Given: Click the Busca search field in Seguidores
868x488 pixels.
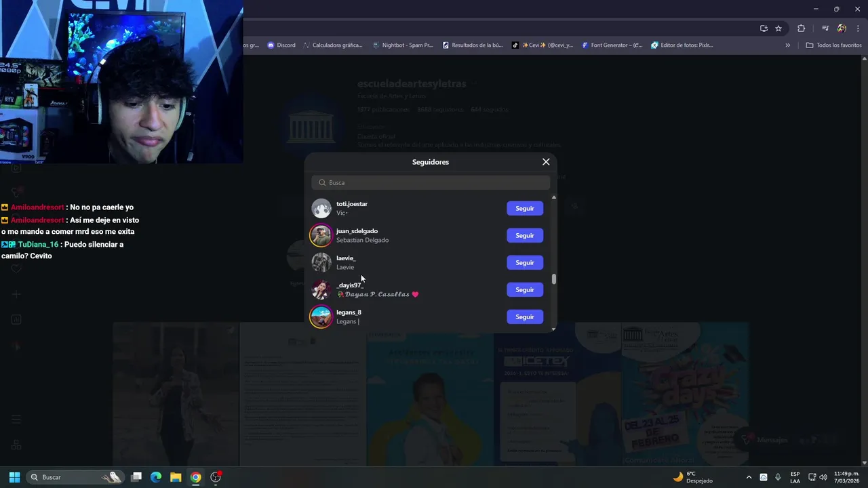Looking at the screenshot, I should pyautogui.click(x=431, y=182).
